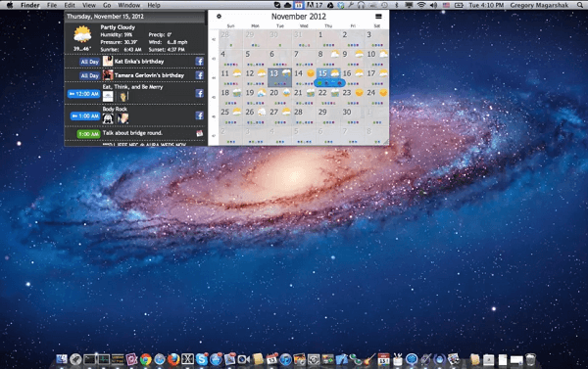Open the Edit menu
588x369 pixels.
(70, 5)
